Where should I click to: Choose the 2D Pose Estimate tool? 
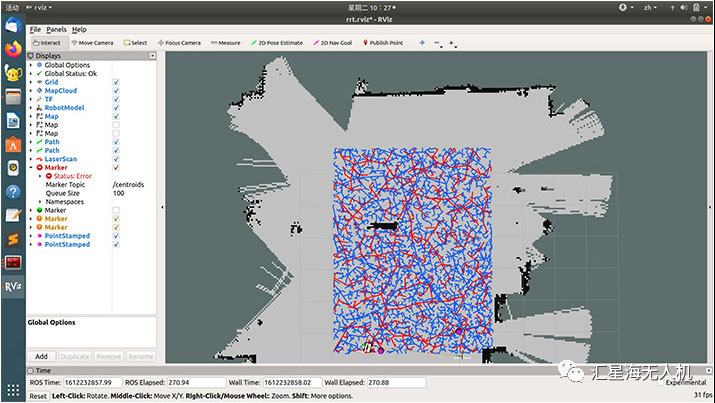pos(277,43)
